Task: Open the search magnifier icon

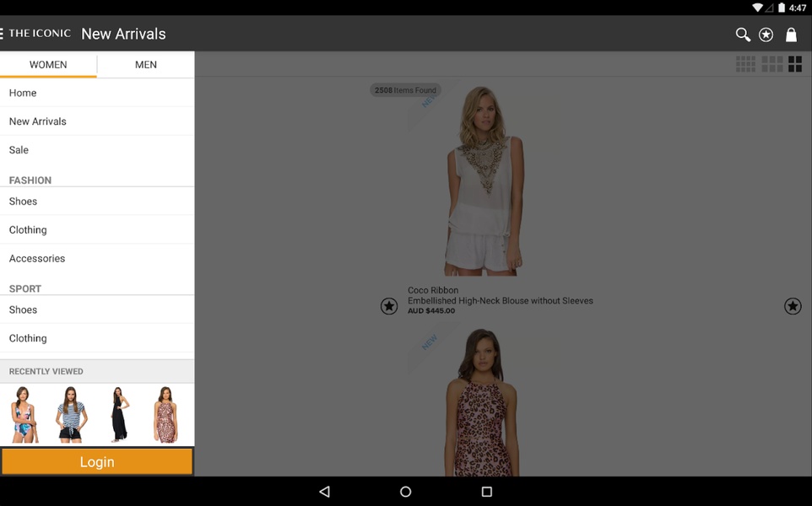Action: coord(743,34)
